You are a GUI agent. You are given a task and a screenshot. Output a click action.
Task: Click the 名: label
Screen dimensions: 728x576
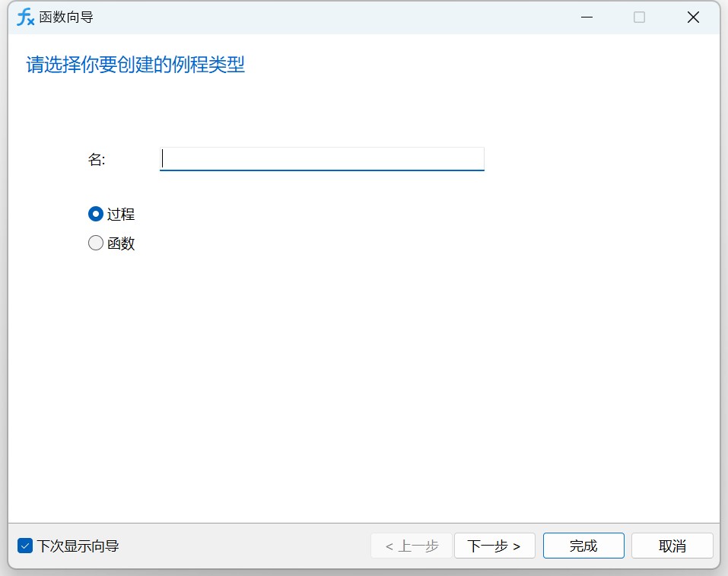pos(97,159)
